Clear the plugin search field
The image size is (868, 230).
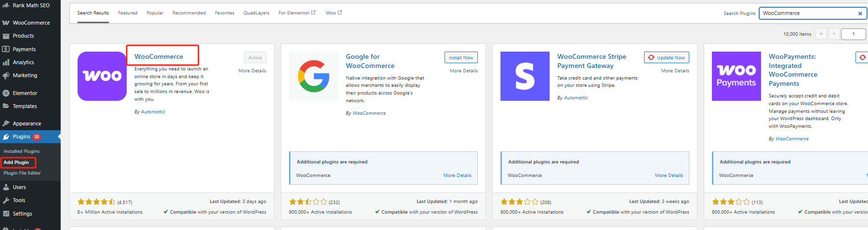click(x=860, y=14)
